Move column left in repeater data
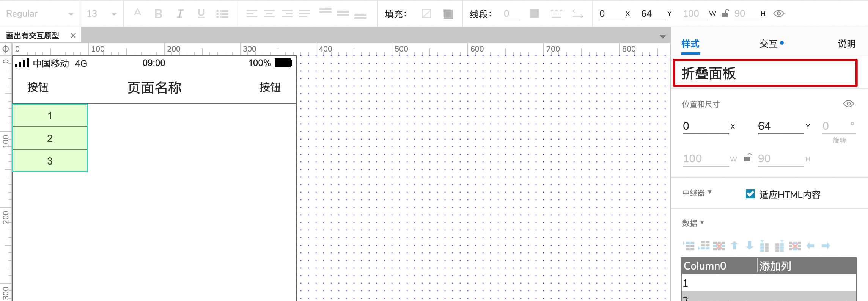This screenshot has width=868, height=301. pos(811,246)
